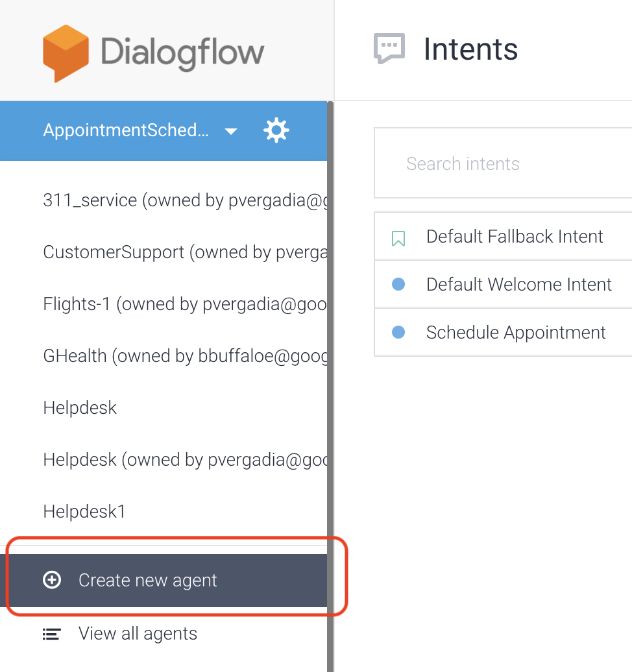Pick the Helpdesk1 agent
Viewport: 632px width, 672px height.
[84, 512]
